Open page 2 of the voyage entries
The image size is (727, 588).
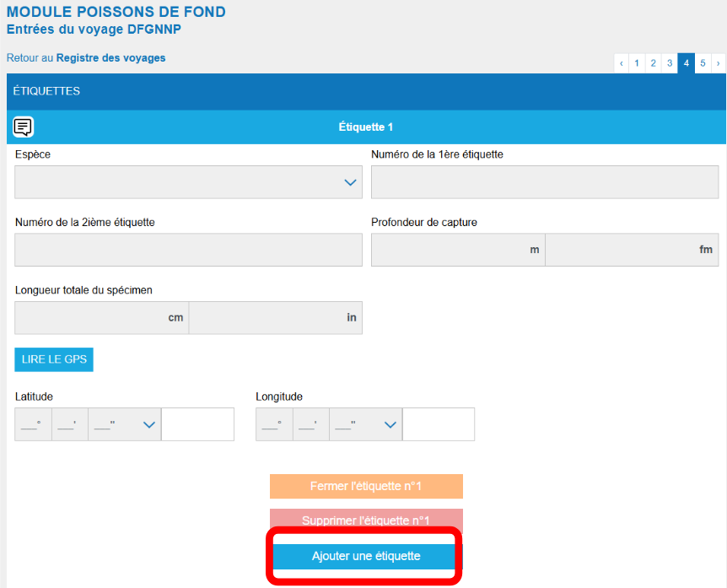coord(654,63)
